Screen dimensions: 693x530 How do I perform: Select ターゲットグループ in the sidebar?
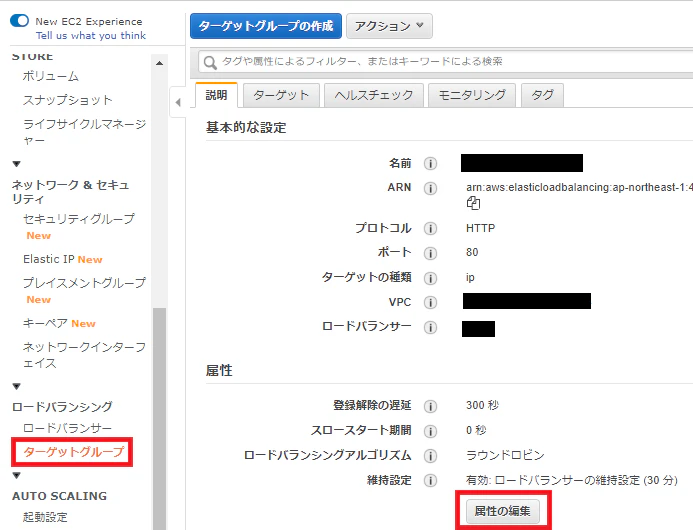[73, 452]
